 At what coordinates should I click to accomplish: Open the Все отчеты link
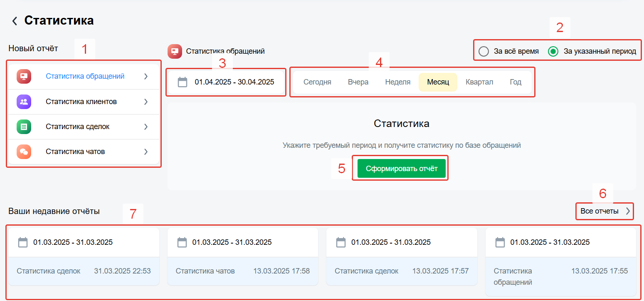605,211
